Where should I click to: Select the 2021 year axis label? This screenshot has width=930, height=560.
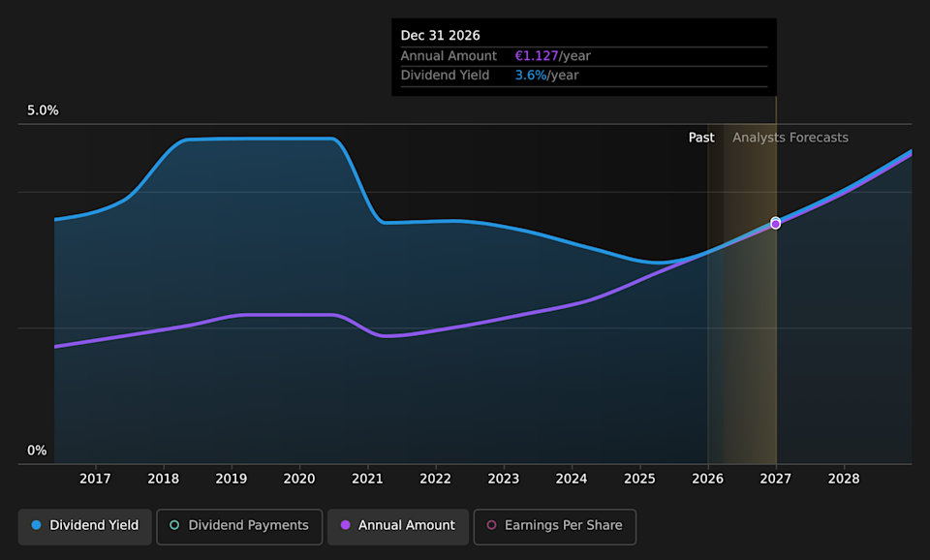367,478
